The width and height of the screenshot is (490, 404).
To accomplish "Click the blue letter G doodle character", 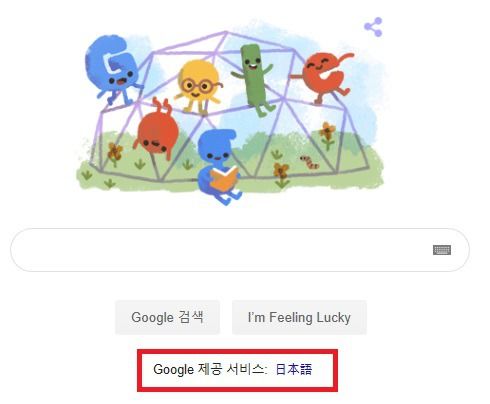I will coord(113,69).
